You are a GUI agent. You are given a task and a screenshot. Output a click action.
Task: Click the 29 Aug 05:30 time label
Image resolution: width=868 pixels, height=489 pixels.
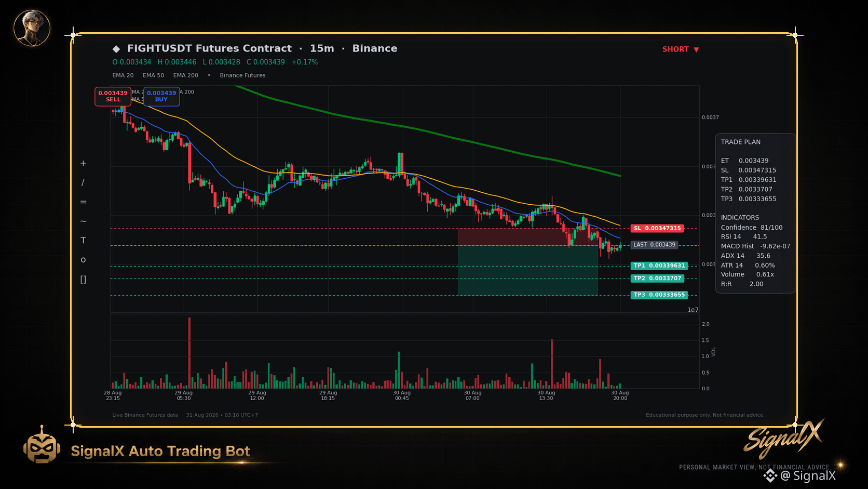(184, 395)
